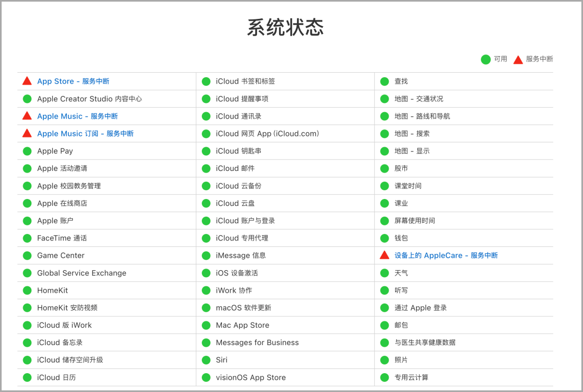Select iCloud 书签和标签 text
Viewport: 583px width, 392px height.
[246, 81]
